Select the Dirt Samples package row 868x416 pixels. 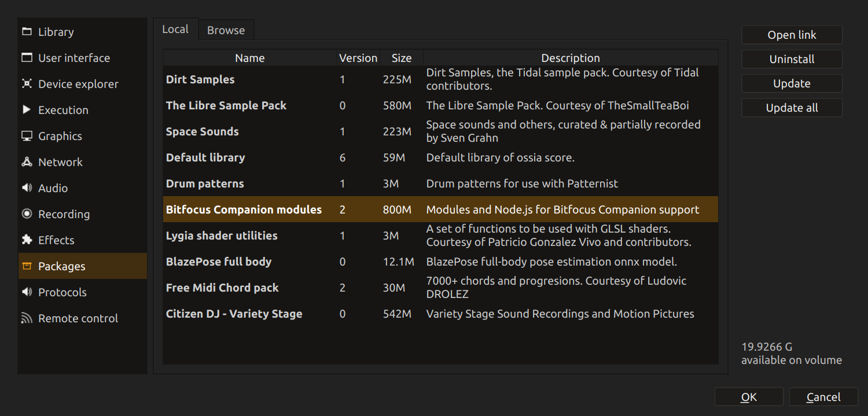tap(200, 79)
